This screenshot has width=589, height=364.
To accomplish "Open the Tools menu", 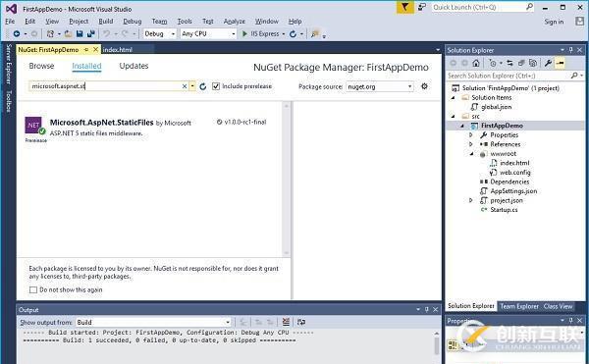I will tap(185, 22).
